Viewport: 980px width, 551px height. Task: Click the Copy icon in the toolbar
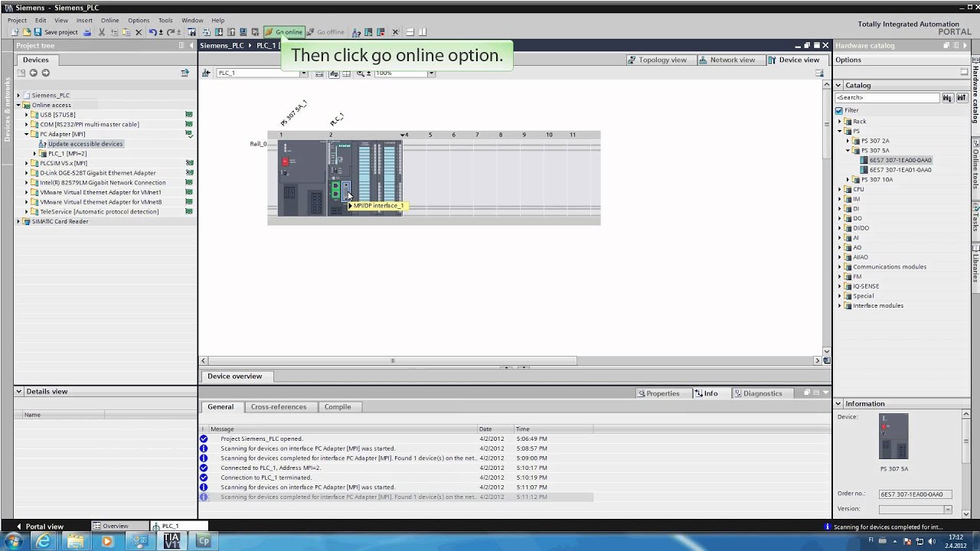point(114,32)
